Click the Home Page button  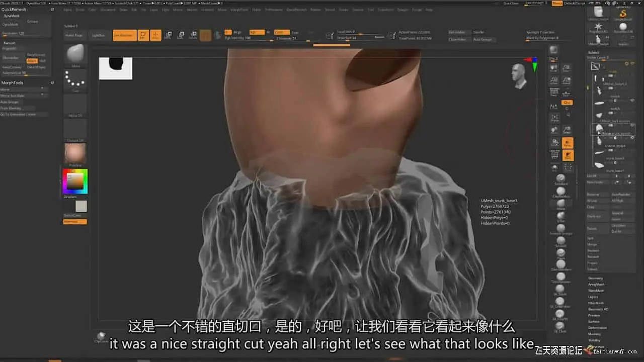coord(73,35)
